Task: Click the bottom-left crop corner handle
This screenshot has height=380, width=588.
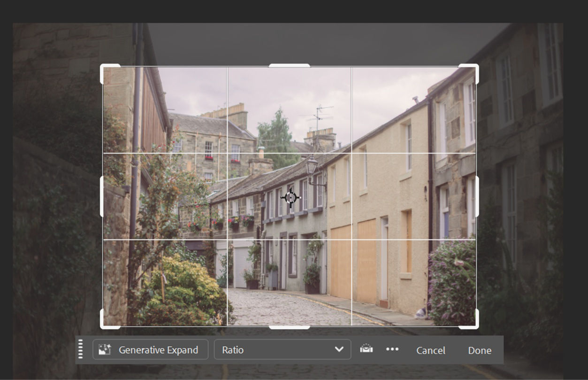Action: (x=104, y=325)
